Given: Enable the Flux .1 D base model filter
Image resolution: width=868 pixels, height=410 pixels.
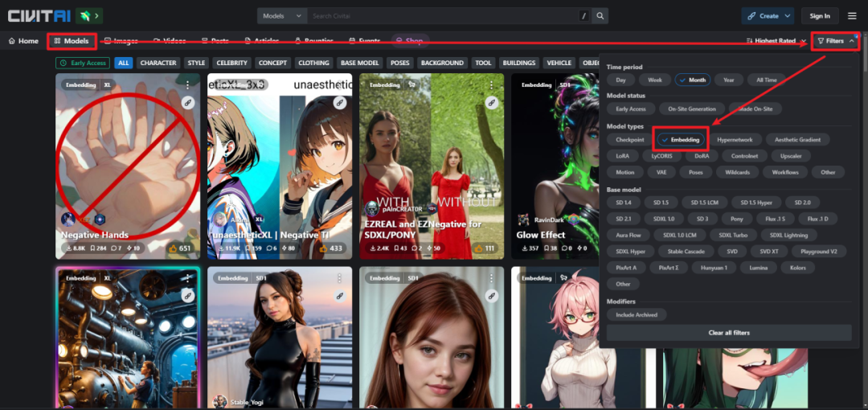Looking at the screenshot, I should tap(817, 219).
